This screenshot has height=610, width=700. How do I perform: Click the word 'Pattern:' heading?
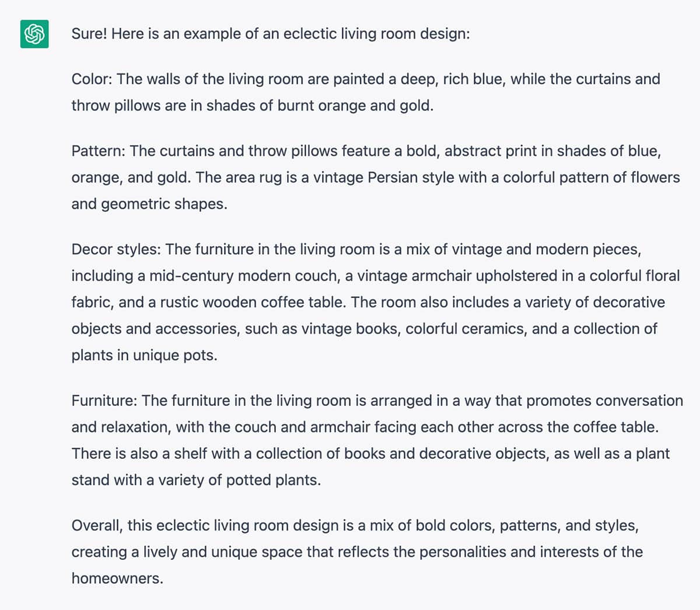click(99, 151)
